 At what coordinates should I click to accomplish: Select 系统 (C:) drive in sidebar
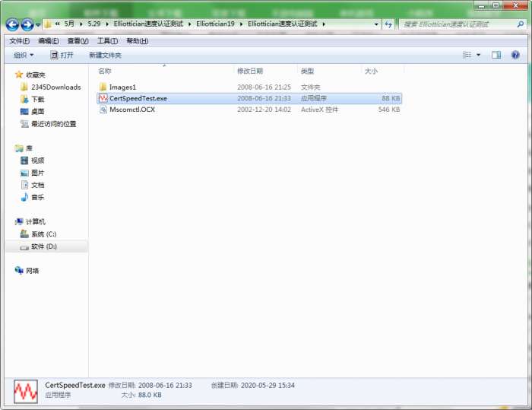tap(43, 234)
